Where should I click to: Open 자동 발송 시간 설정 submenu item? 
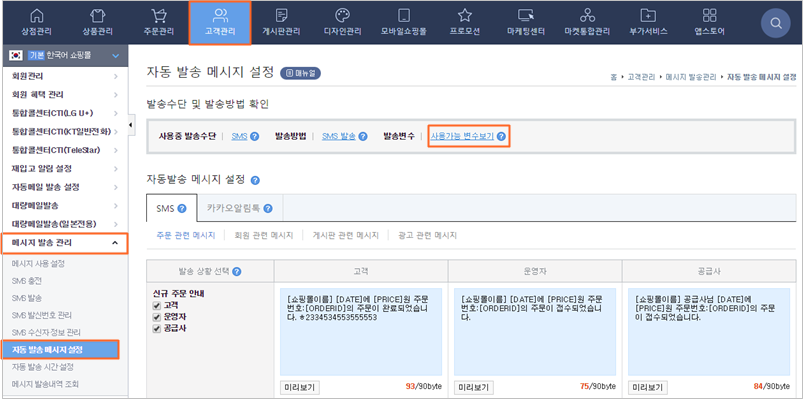[43, 367]
